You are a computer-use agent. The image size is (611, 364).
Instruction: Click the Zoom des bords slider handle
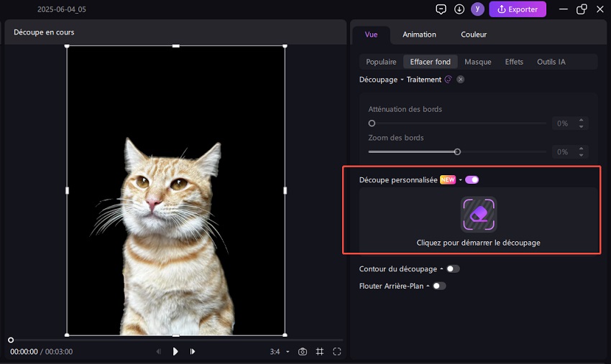click(x=457, y=151)
